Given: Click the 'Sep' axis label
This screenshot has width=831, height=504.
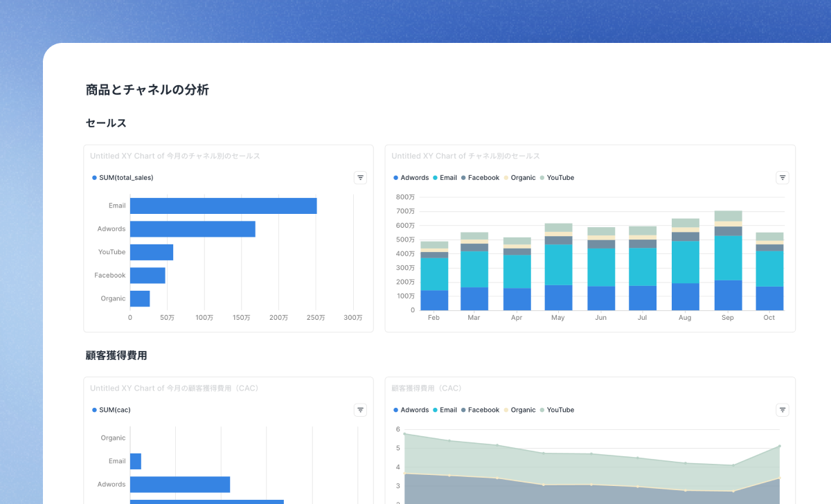Looking at the screenshot, I should 728,318.
